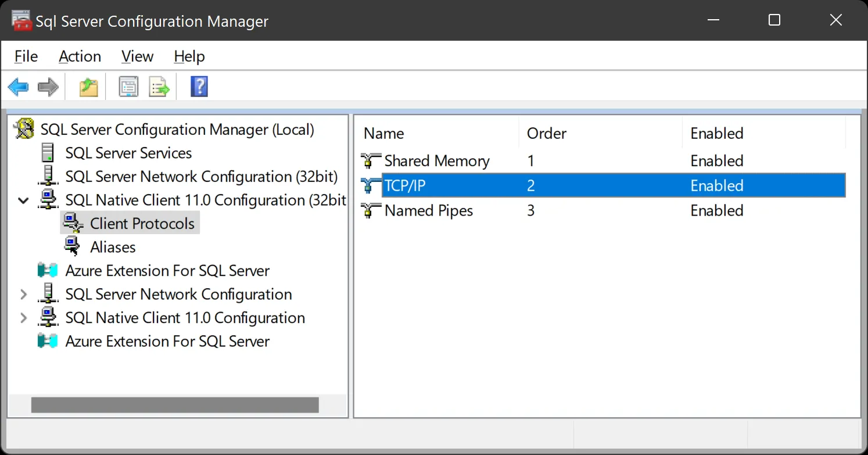Open the Action menu
Screen dimensions: 868x455
[80, 56]
